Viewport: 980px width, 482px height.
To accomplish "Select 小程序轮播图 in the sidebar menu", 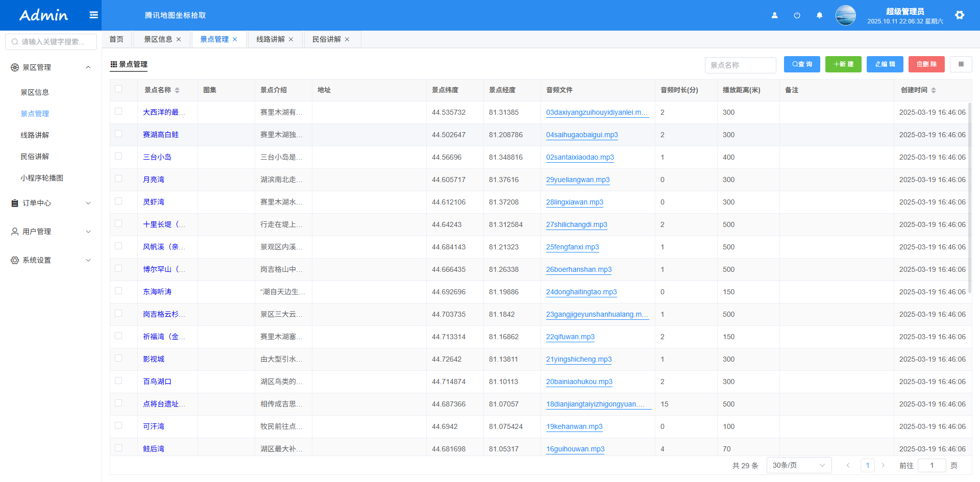I will point(42,178).
